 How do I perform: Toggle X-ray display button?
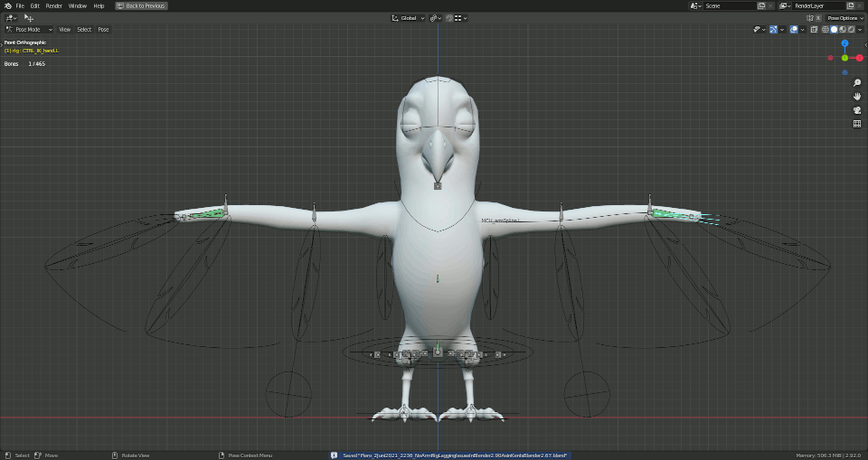(815, 29)
